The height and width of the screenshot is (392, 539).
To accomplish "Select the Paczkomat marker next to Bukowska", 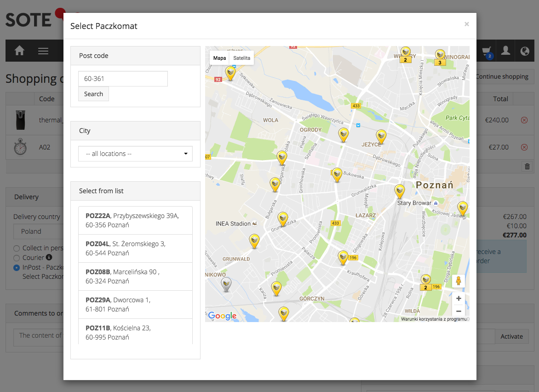I will pos(337,175).
